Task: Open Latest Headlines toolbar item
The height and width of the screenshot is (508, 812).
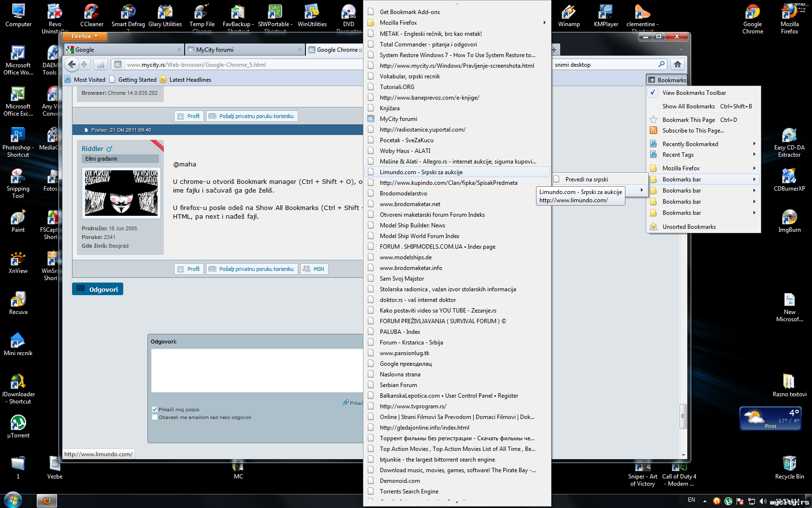Action: tap(186, 80)
